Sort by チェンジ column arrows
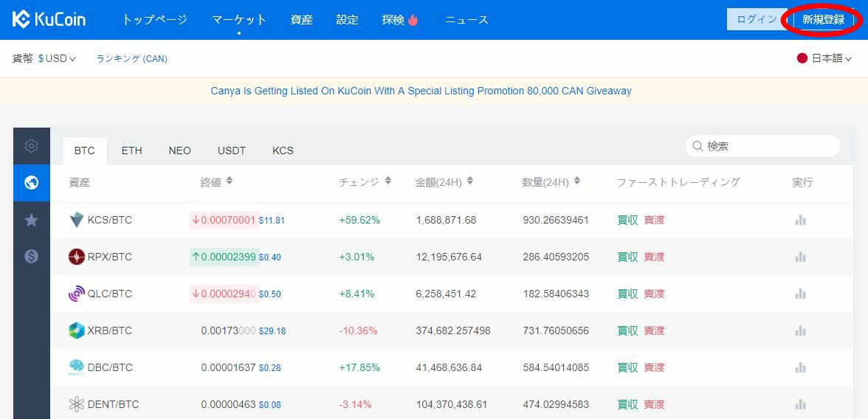Viewport: 868px width, 419px height. click(x=388, y=181)
